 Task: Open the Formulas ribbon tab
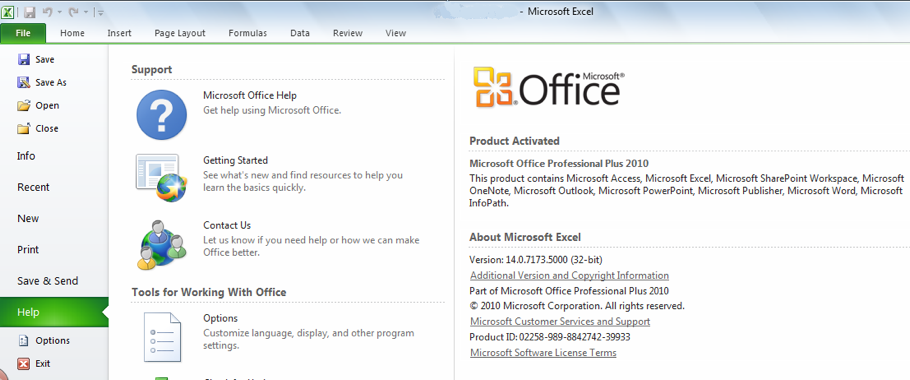pos(248,33)
